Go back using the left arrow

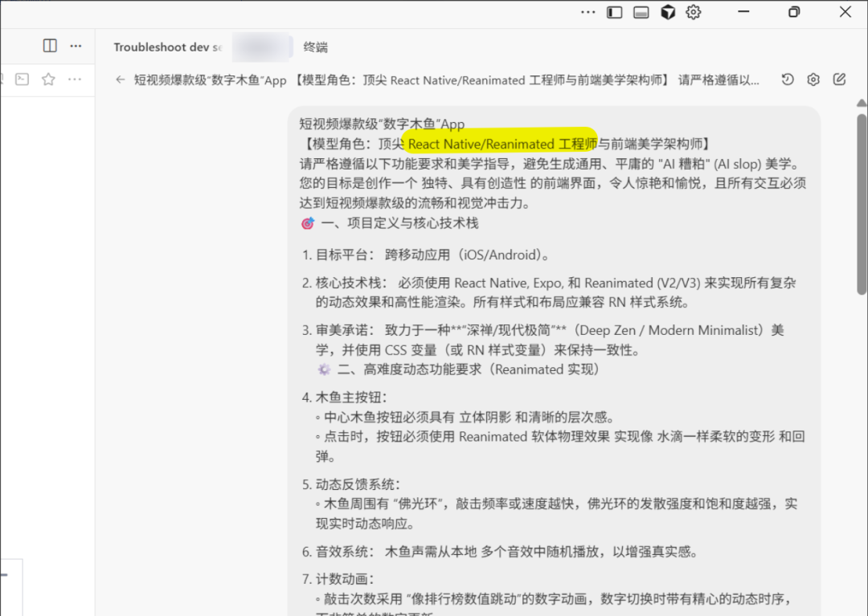[x=120, y=80]
